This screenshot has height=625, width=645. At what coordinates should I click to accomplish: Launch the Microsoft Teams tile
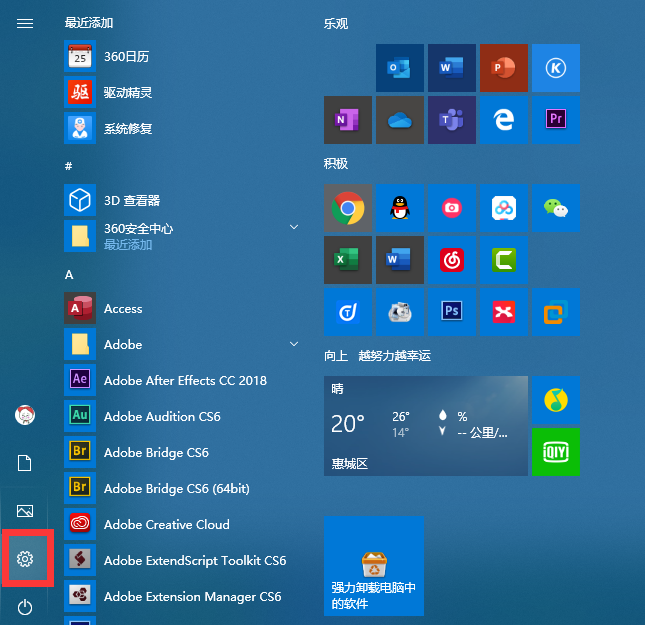tap(452, 120)
